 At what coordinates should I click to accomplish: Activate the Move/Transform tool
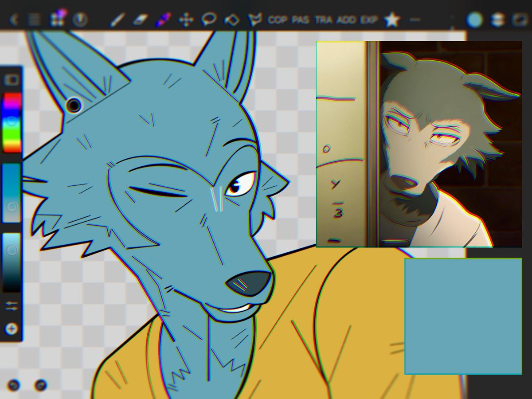pos(186,19)
